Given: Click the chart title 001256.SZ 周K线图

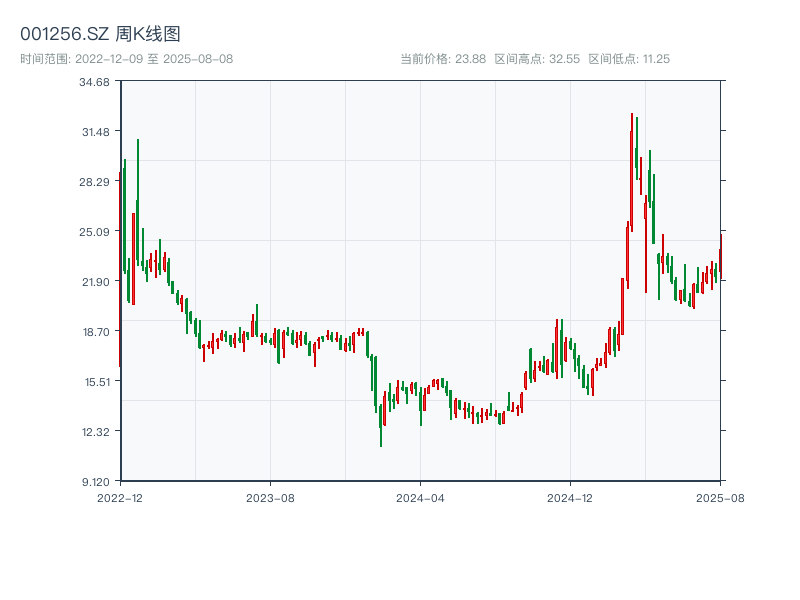Looking at the screenshot, I should 100,35.
